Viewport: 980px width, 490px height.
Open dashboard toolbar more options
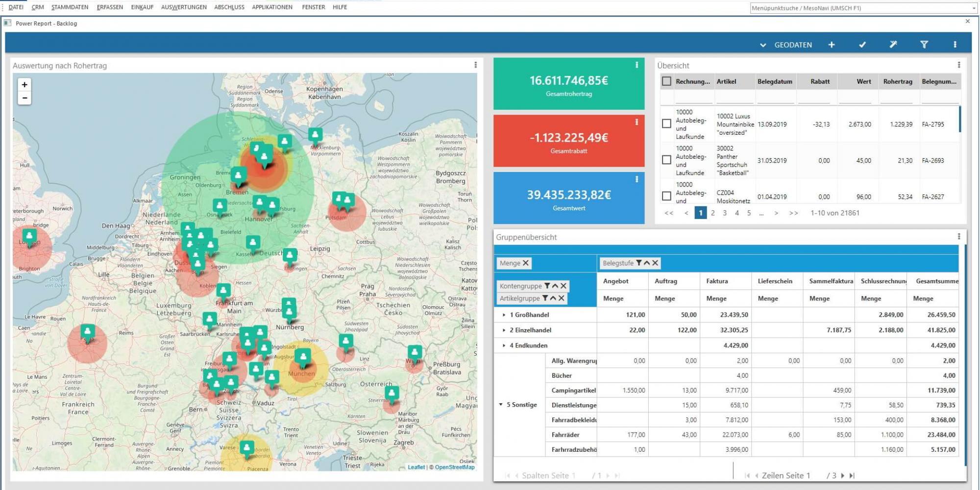(x=955, y=45)
